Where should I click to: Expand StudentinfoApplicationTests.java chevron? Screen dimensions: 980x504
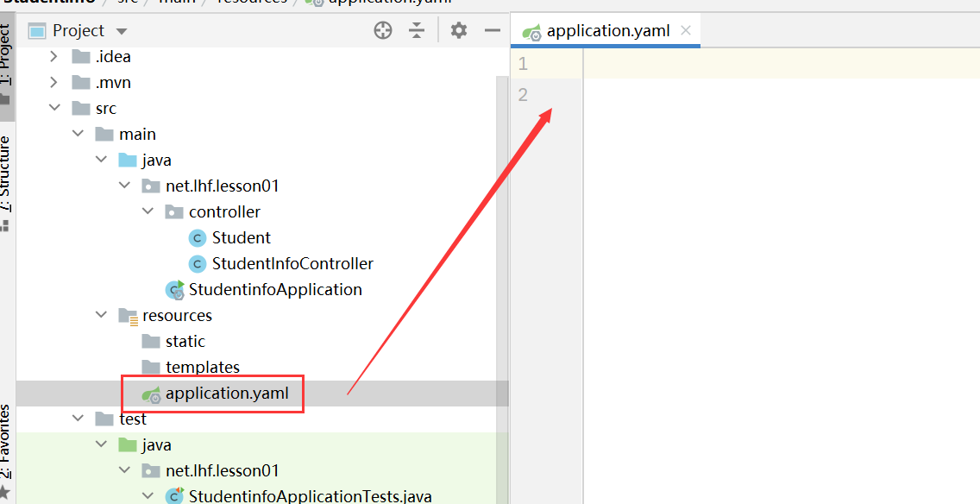148,496
